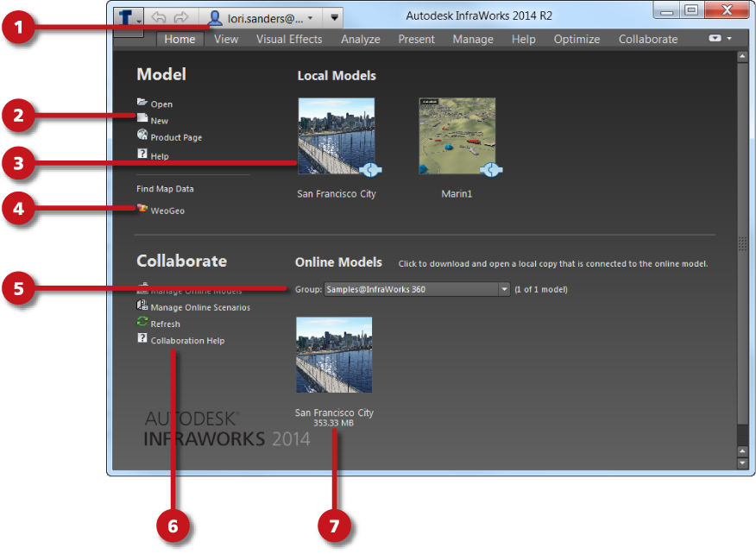Viewport: 756px width, 554px height.
Task: Open the InfraWorks application menu button
Action: pos(129,18)
